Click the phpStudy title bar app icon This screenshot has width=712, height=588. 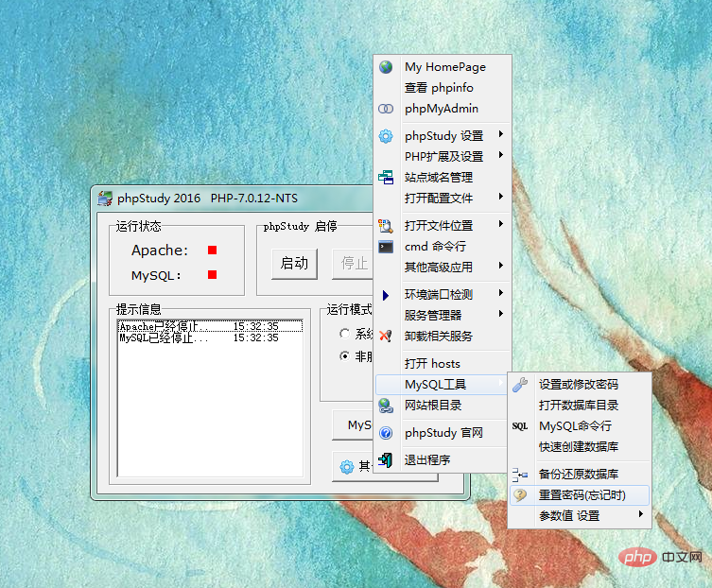105,199
